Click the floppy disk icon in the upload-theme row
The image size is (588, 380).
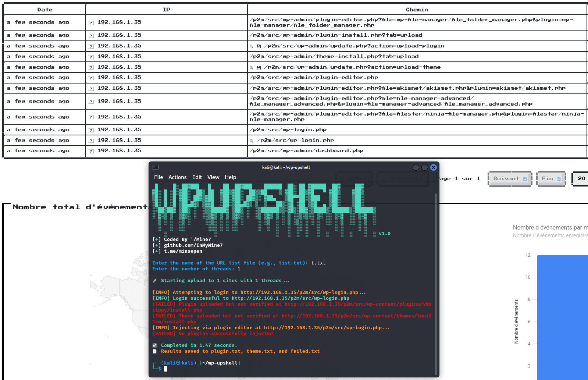pyautogui.click(x=259, y=68)
